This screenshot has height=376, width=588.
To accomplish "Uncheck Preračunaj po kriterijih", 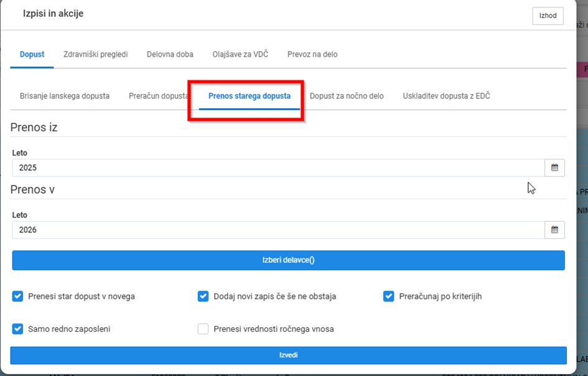I will pyautogui.click(x=388, y=296).
